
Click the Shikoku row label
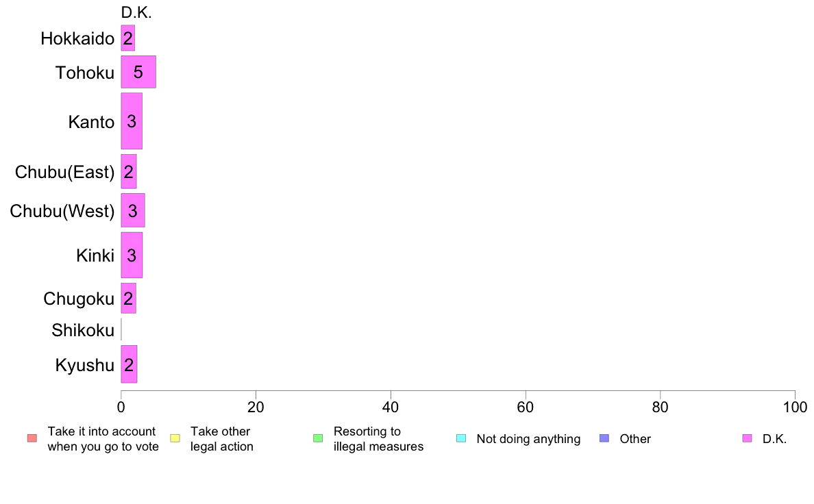click(x=83, y=330)
